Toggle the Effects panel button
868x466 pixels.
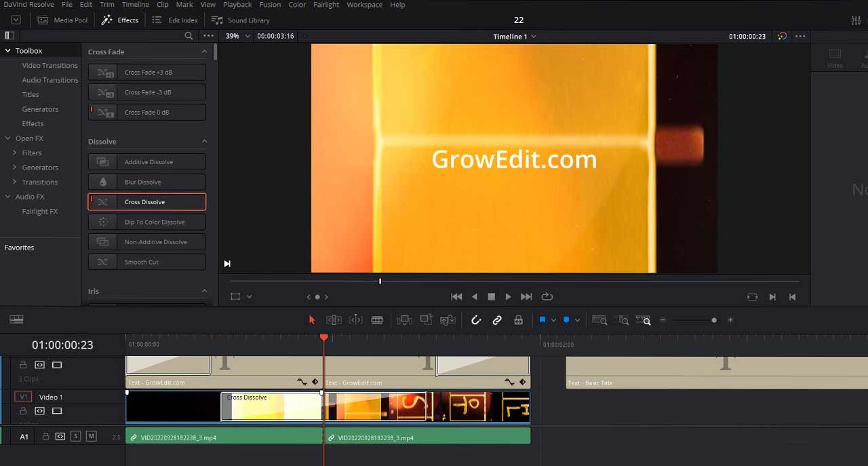tap(120, 20)
